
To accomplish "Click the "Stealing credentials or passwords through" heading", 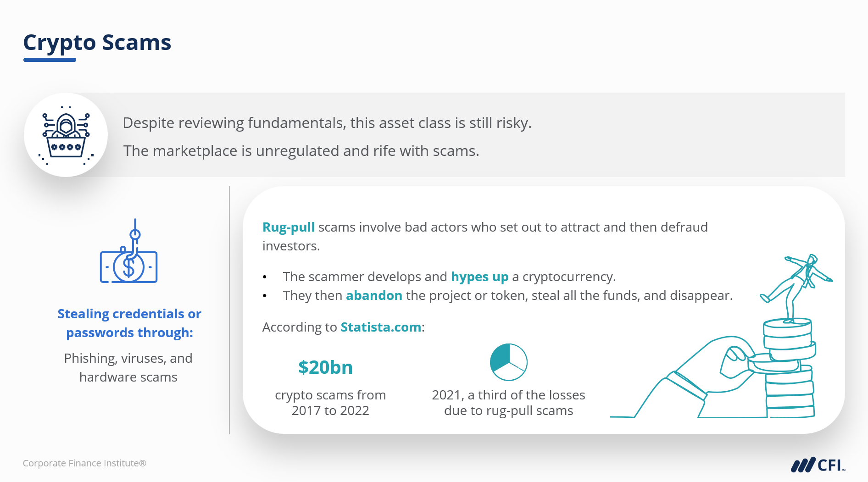I will (x=129, y=323).
